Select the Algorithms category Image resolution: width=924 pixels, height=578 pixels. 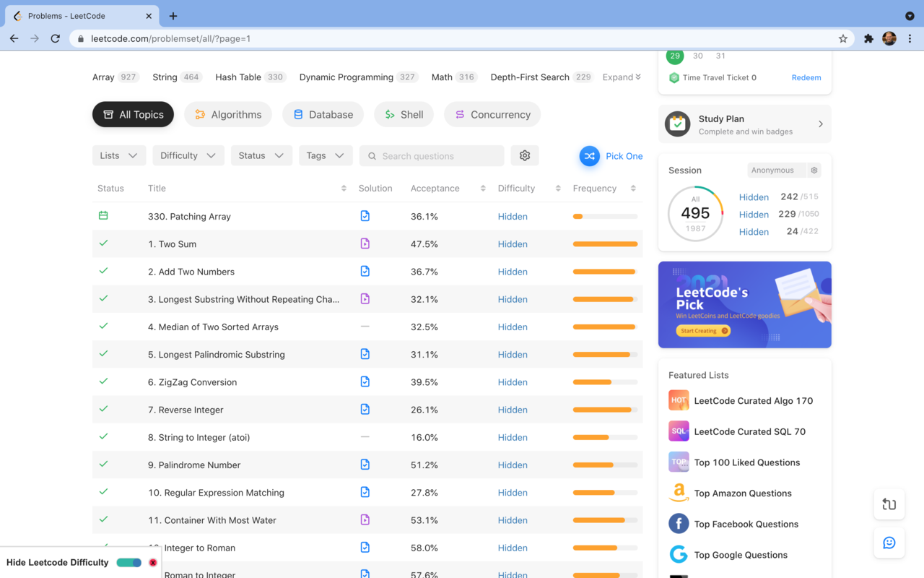point(228,114)
